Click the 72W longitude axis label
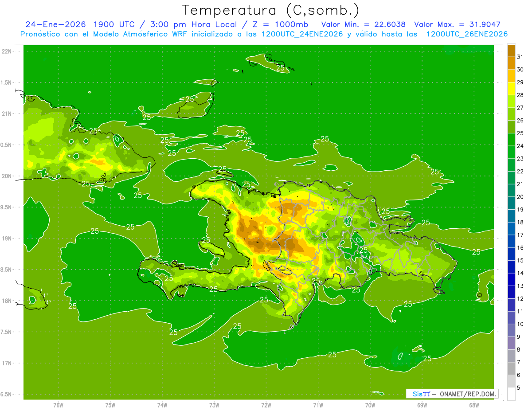 [266, 405]
